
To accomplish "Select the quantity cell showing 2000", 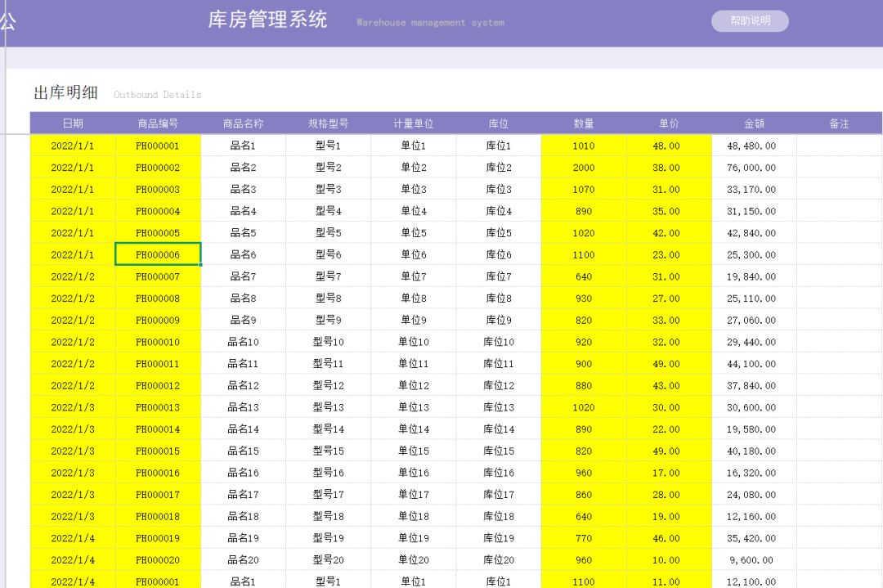I will (584, 168).
